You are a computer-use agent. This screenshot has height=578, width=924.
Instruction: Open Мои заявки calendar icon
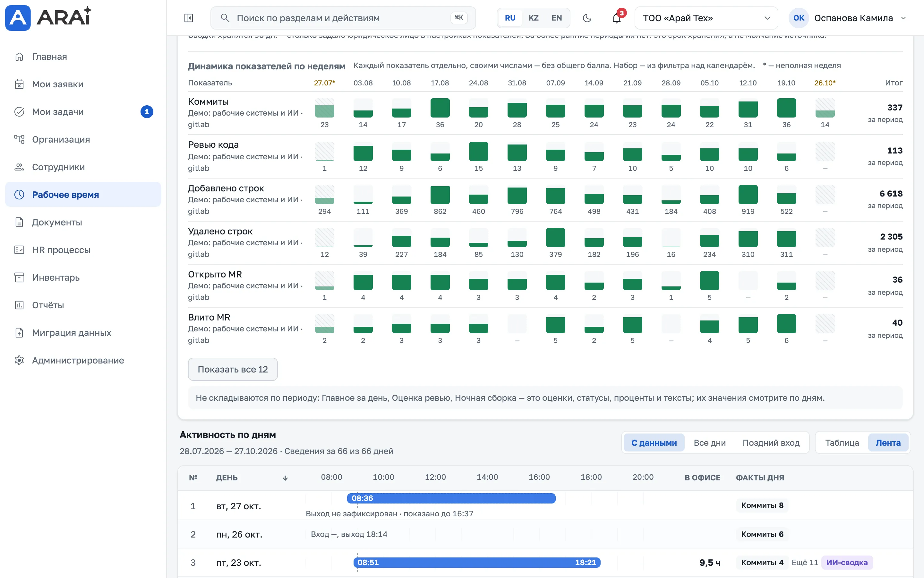[x=19, y=84]
